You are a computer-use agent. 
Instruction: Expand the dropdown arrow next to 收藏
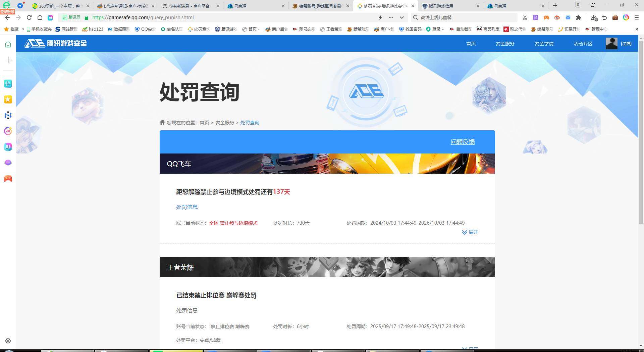(x=23, y=29)
